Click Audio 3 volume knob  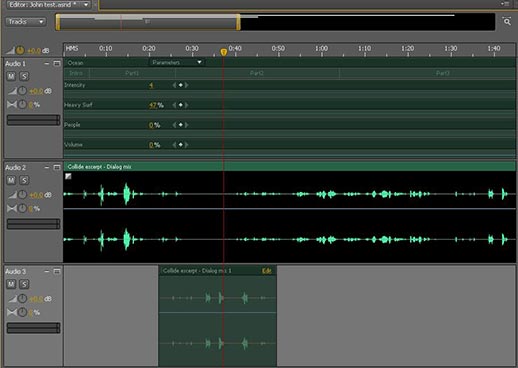click(22, 299)
